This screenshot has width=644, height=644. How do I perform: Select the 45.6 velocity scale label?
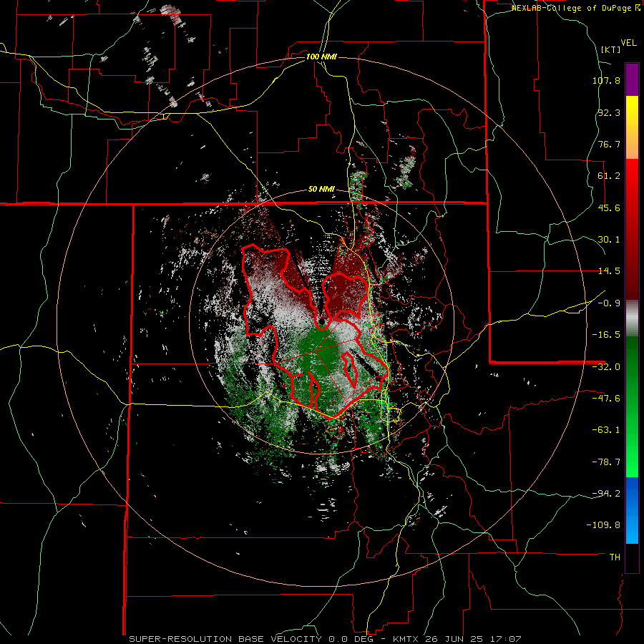(x=609, y=208)
